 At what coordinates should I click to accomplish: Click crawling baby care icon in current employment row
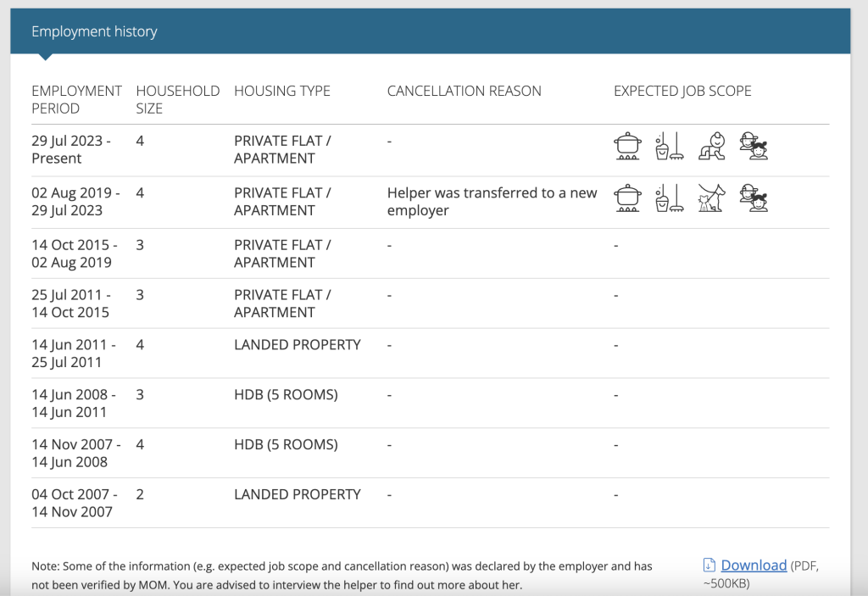[x=712, y=146]
